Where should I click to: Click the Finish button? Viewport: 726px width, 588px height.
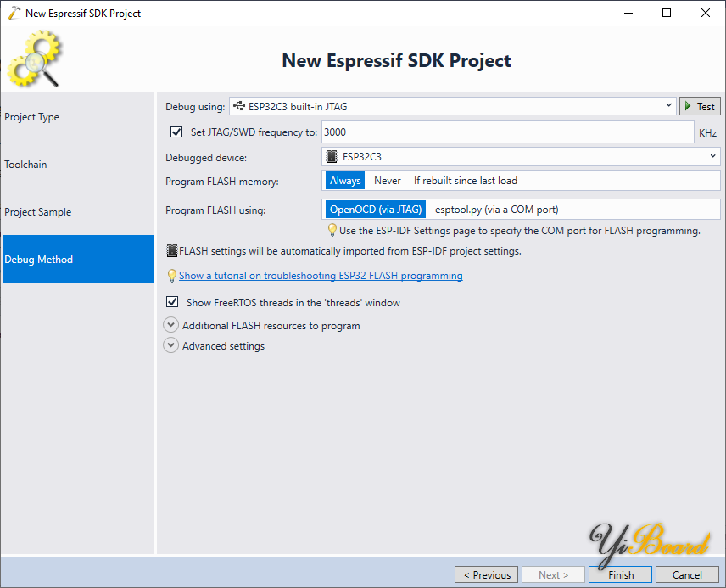pyautogui.click(x=621, y=574)
